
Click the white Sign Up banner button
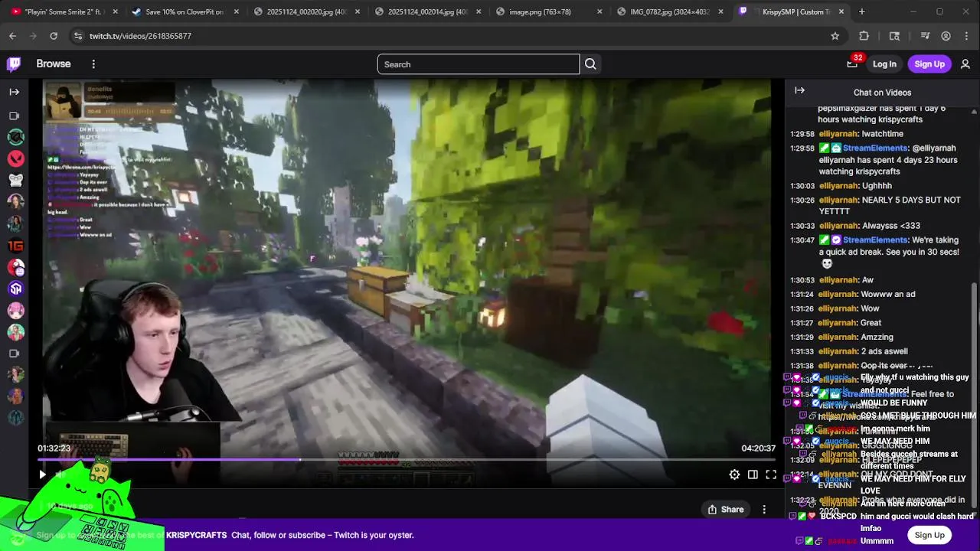tap(929, 535)
